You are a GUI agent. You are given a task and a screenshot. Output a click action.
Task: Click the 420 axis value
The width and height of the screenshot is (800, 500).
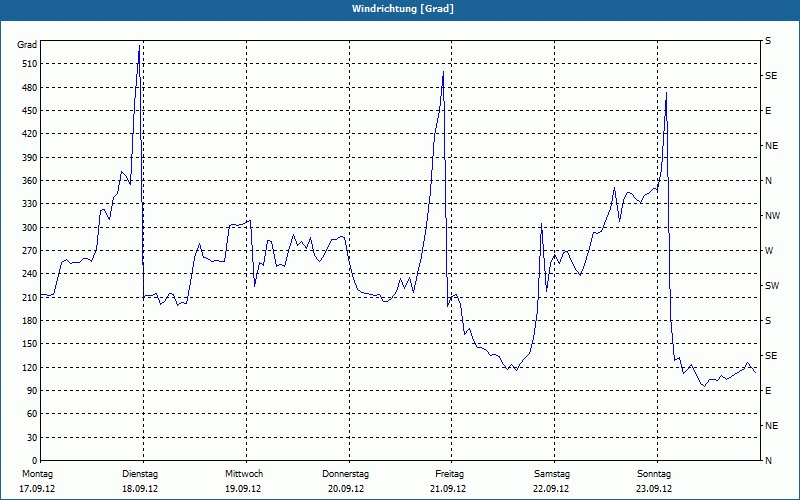29,134
